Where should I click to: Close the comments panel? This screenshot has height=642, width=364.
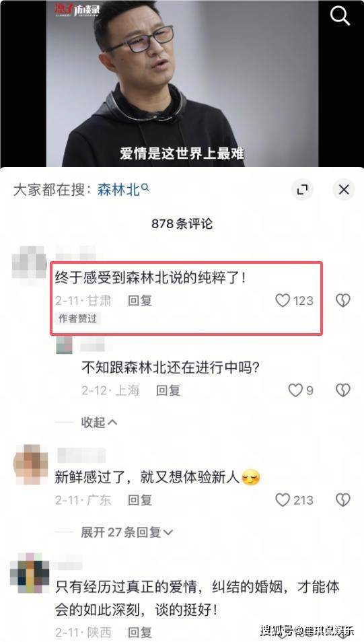344,190
